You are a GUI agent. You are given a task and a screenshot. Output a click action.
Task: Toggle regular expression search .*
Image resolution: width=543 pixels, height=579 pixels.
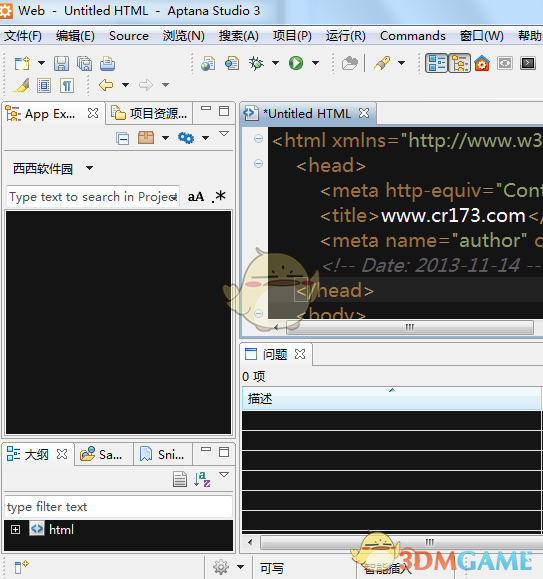pyautogui.click(x=219, y=196)
